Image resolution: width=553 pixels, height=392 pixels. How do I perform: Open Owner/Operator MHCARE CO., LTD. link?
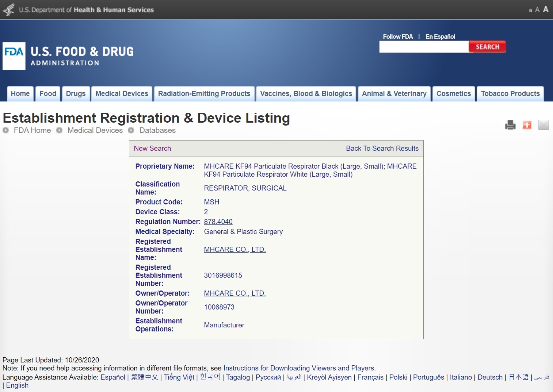(x=235, y=293)
